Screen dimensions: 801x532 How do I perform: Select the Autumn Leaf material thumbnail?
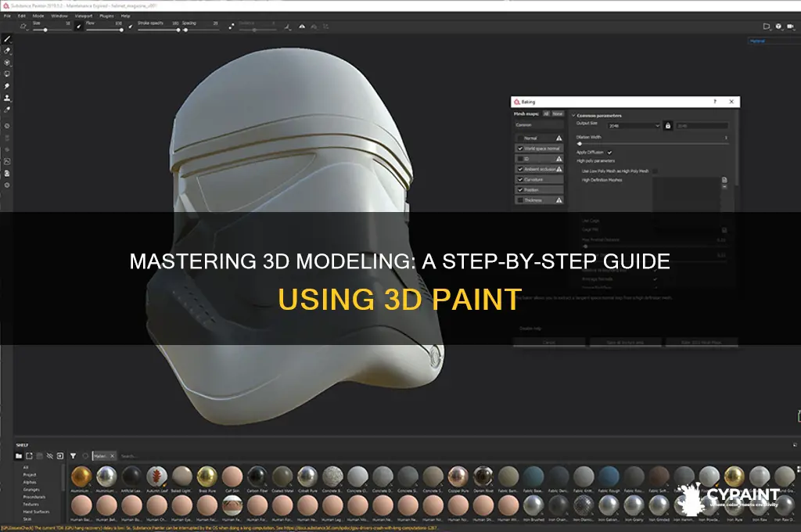(x=156, y=478)
